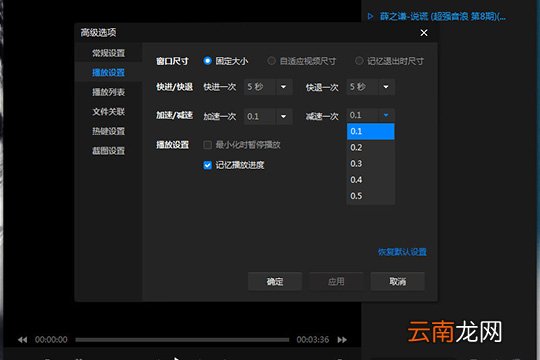Click the video progress bar
The image size is (540, 360).
pos(182,340)
